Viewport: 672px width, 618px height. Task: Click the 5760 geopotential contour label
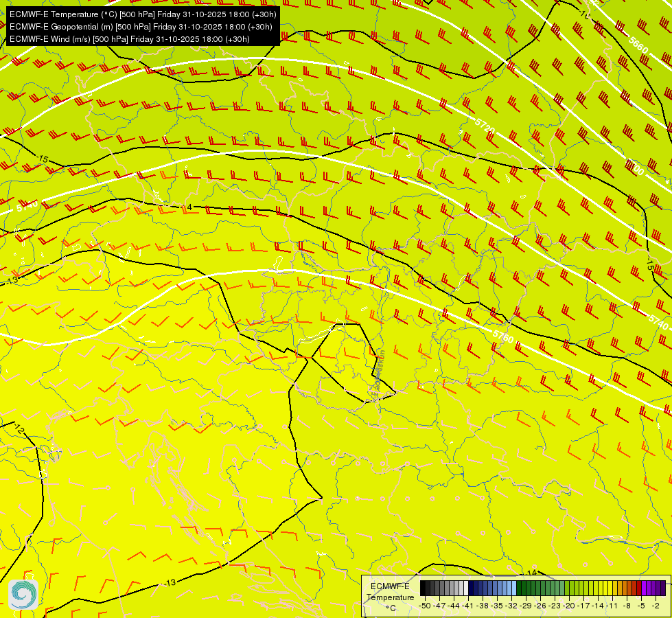pos(503,336)
